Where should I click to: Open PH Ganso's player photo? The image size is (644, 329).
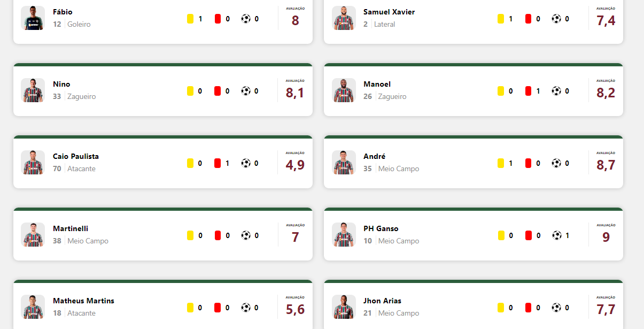coord(344,235)
